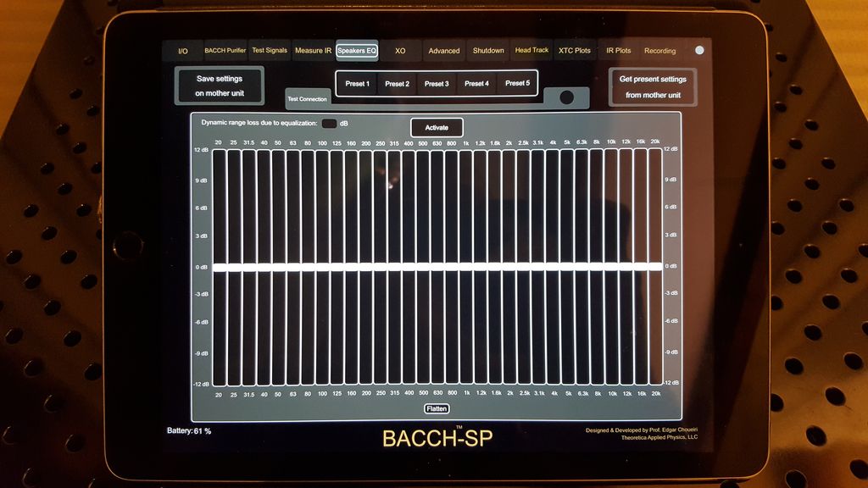This screenshot has width=868, height=488.
Task: Adjust the 25 Hz EQ slider
Action: (x=234, y=267)
